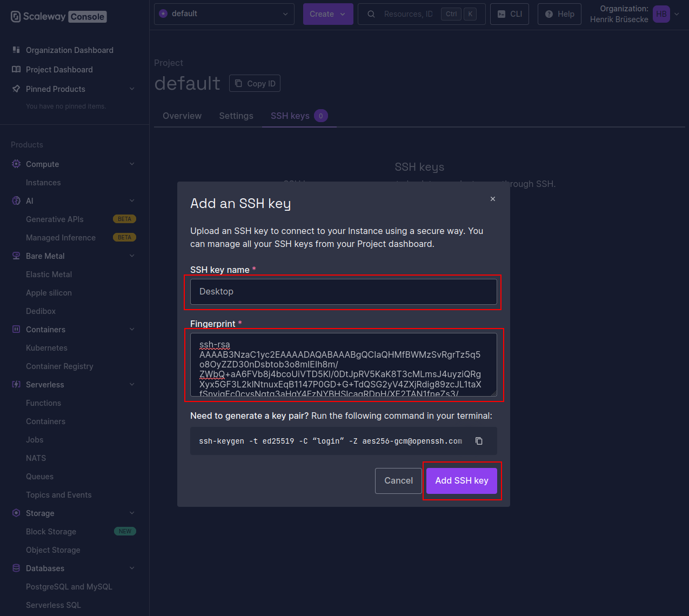Collapse the Pinned Products section
This screenshot has height=616, width=689.
click(x=132, y=89)
